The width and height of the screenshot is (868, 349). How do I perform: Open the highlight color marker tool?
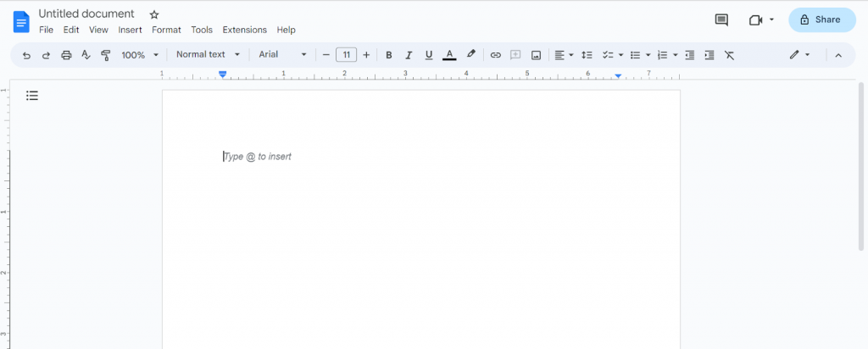(471, 54)
